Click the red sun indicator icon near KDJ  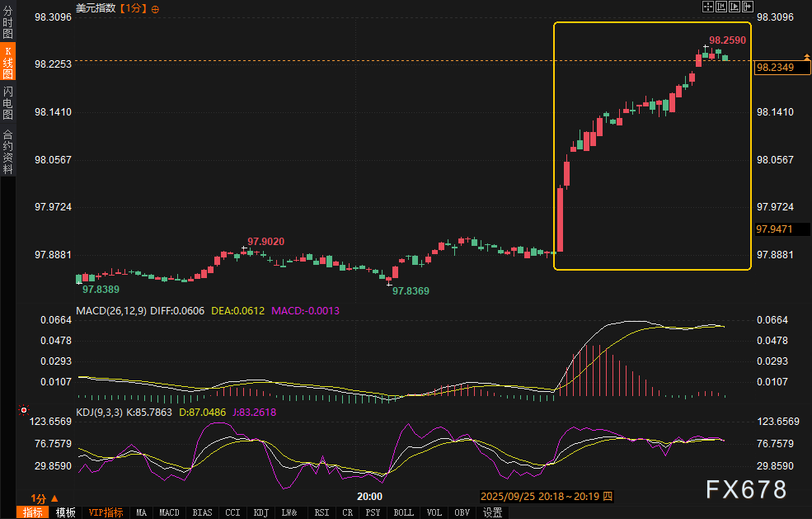coord(23,410)
